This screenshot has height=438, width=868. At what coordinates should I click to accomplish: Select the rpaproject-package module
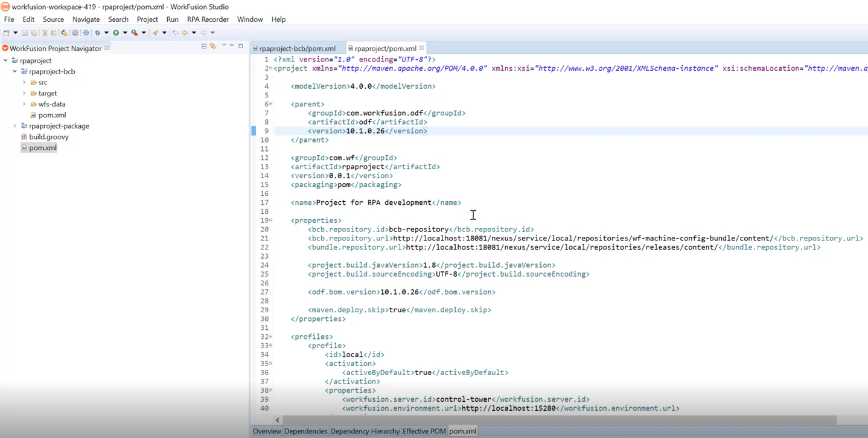[x=59, y=126]
